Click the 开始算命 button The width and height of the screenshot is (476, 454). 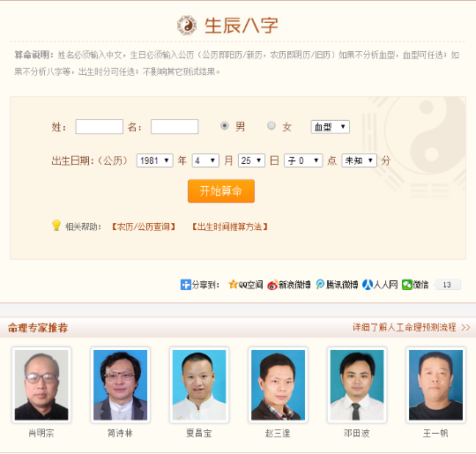221,191
